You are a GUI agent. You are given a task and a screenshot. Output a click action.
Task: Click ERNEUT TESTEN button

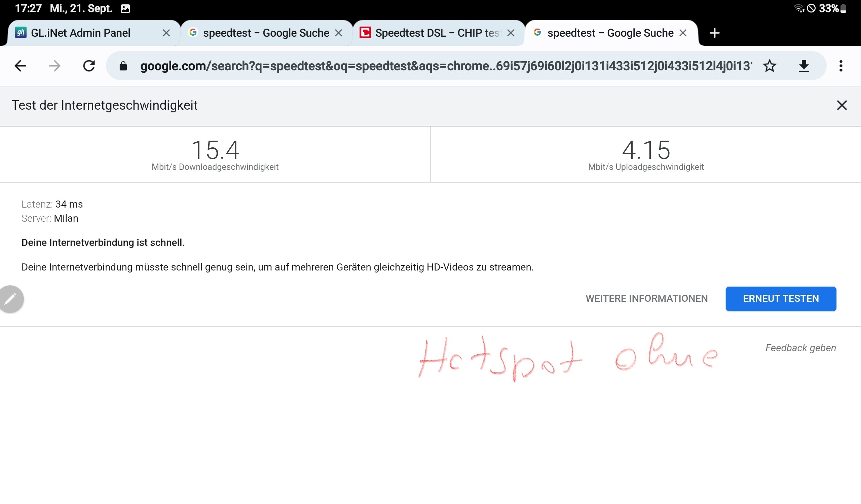[781, 299]
